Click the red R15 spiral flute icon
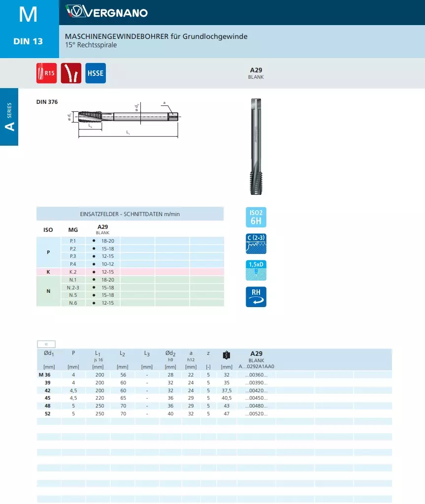This screenshot has width=425, height=504. click(x=46, y=73)
